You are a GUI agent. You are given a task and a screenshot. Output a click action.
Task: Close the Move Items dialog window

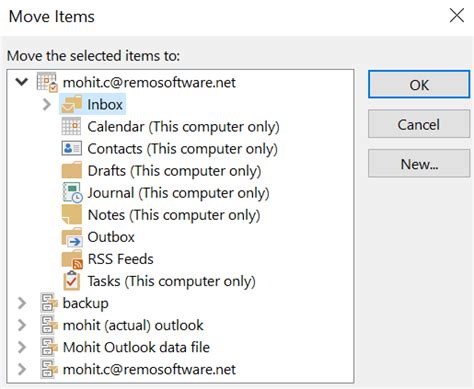(x=457, y=15)
